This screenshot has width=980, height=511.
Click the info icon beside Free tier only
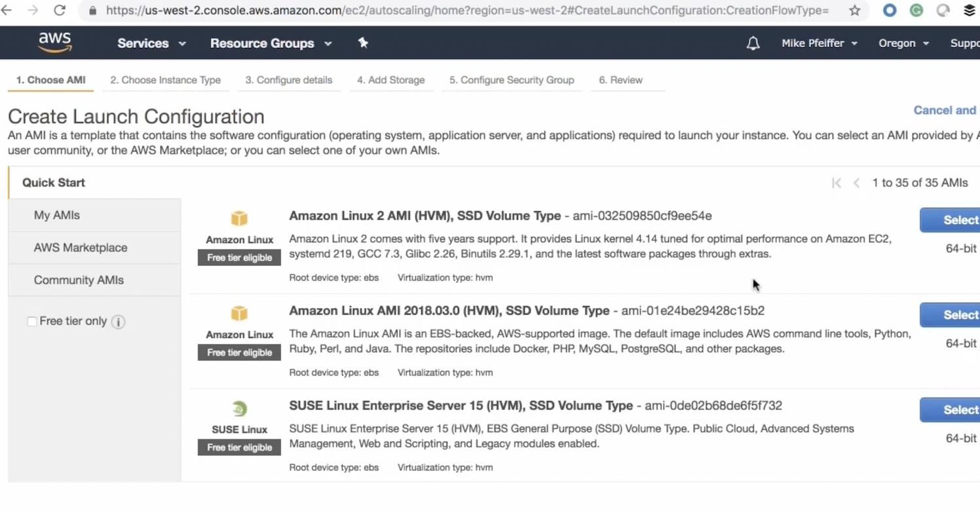point(118,322)
